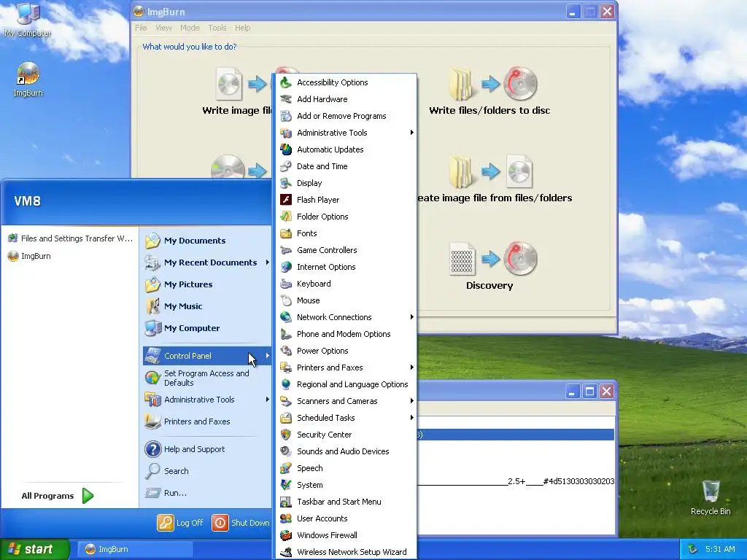The width and height of the screenshot is (747, 560).
Task: Open the Help menu in ImgBurn
Action: point(242,28)
